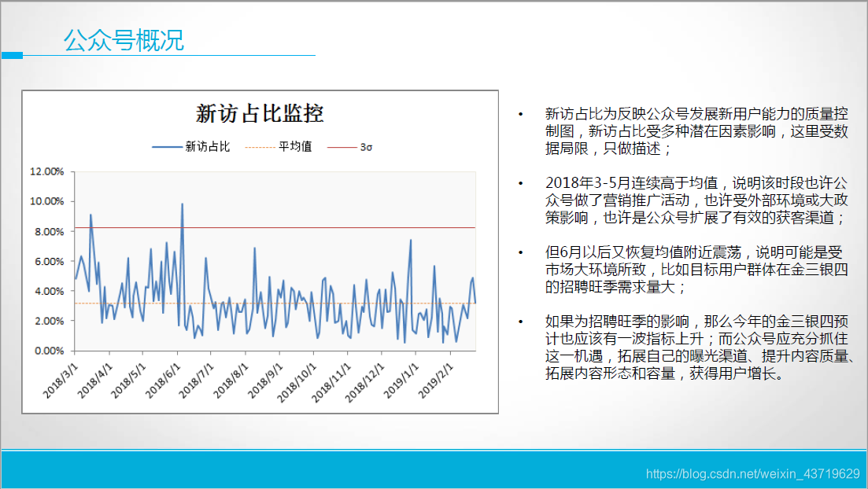Image resolution: width=868 pixels, height=489 pixels.
Task: Click the 10.00% y-axis label
Action: coord(47,201)
